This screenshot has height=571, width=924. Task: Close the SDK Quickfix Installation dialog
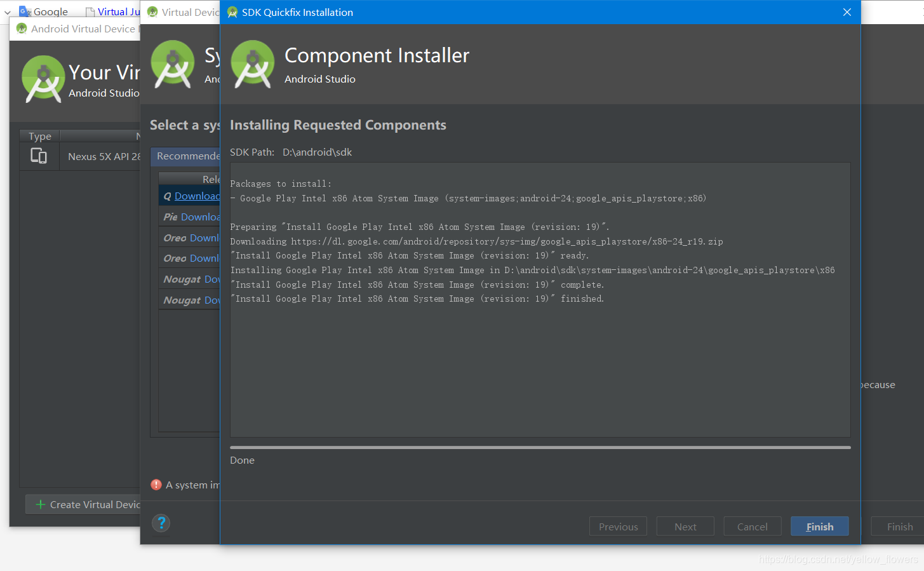[x=847, y=12]
